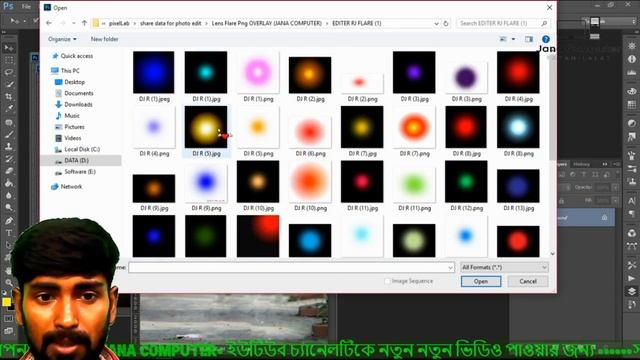The height and width of the screenshot is (360, 640).
Task: Open the Photoshop File menu
Action: click(26, 7)
